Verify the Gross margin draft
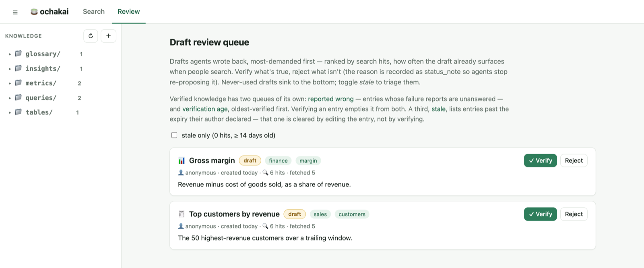 (540, 161)
